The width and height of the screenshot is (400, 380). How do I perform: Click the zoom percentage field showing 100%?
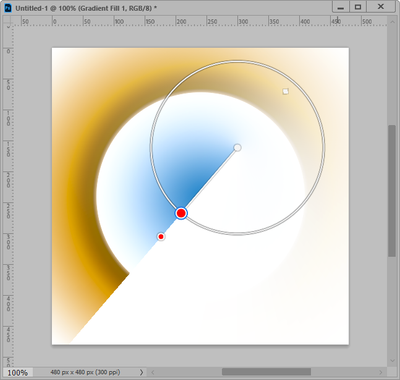coord(18,372)
